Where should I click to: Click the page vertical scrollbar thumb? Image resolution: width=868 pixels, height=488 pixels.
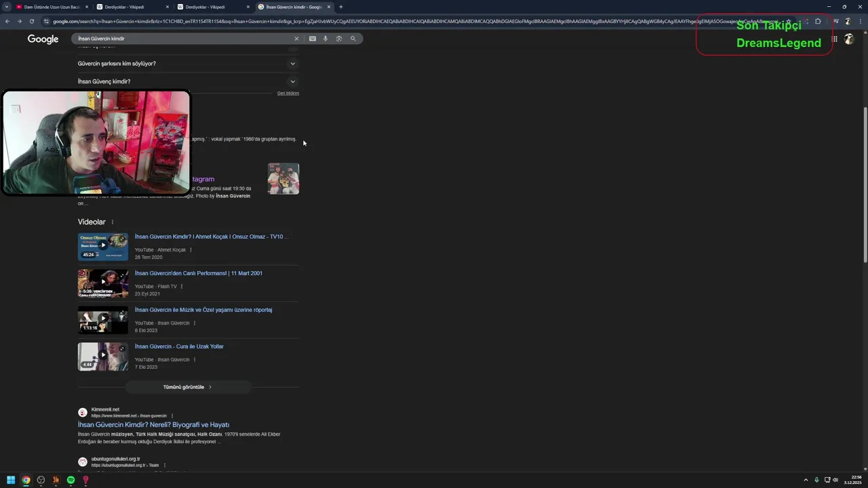865,185
